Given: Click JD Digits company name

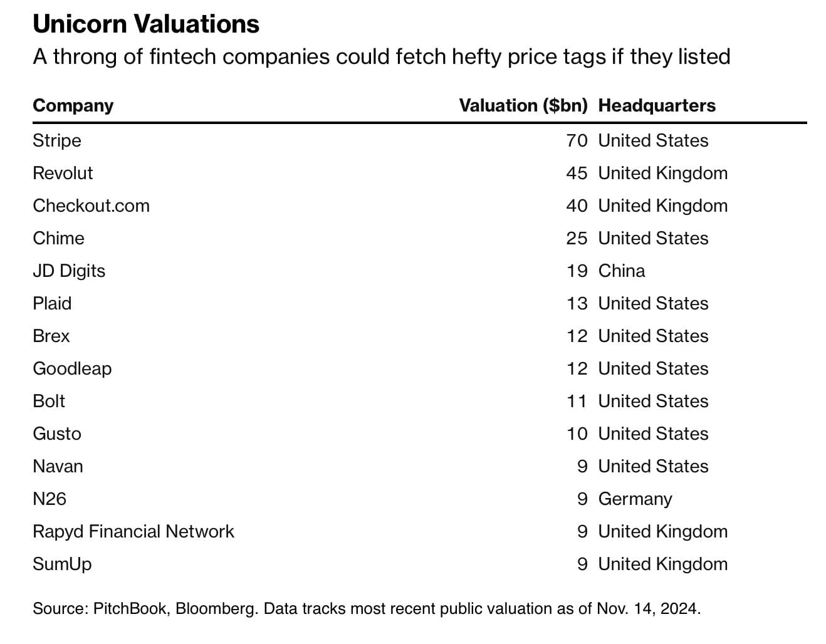Looking at the screenshot, I should [x=69, y=271].
